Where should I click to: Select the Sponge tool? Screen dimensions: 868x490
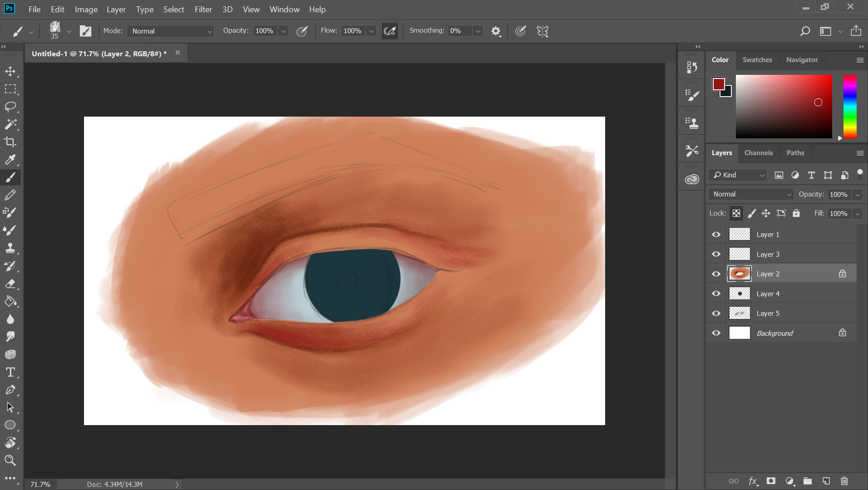pyautogui.click(x=10, y=354)
